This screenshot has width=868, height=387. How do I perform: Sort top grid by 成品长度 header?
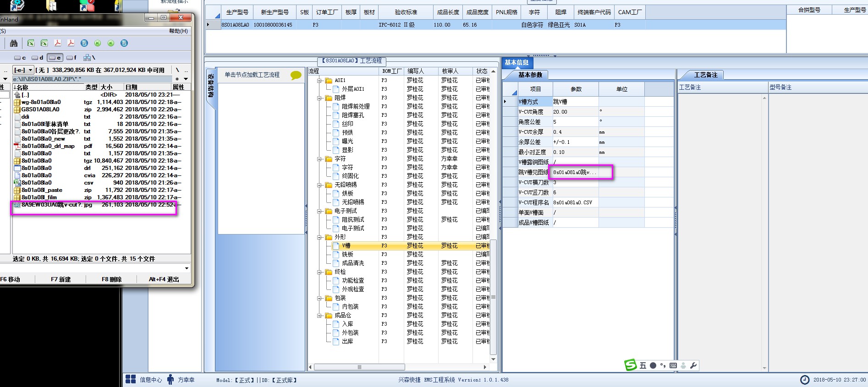pyautogui.click(x=448, y=12)
